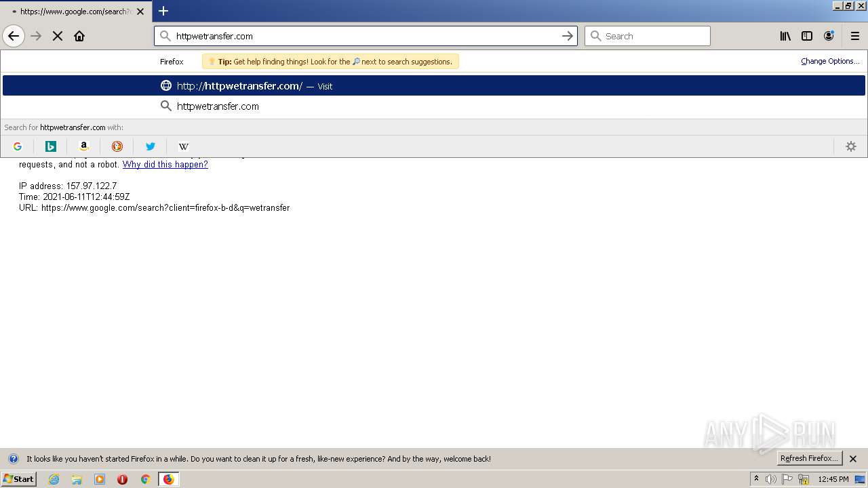This screenshot has width=868, height=488.
Task: Search with Amazon engine icon
Action: pyautogui.click(x=84, y=146)
